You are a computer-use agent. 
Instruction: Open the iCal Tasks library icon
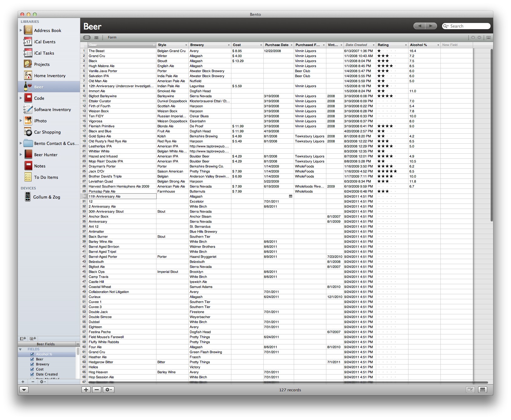tap(28, 53)
